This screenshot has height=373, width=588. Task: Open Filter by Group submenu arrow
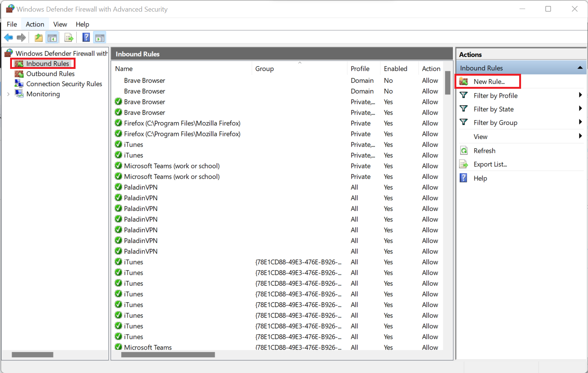click(580, 122)
